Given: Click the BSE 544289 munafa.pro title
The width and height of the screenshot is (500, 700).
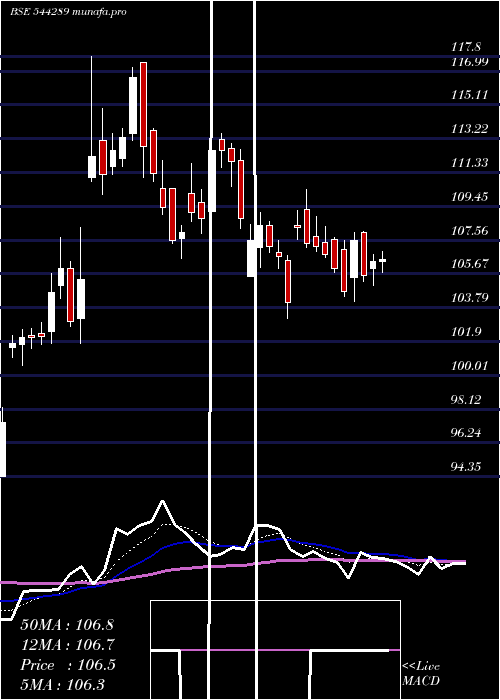Looking at the screenshot, I should tap(68, 12).
